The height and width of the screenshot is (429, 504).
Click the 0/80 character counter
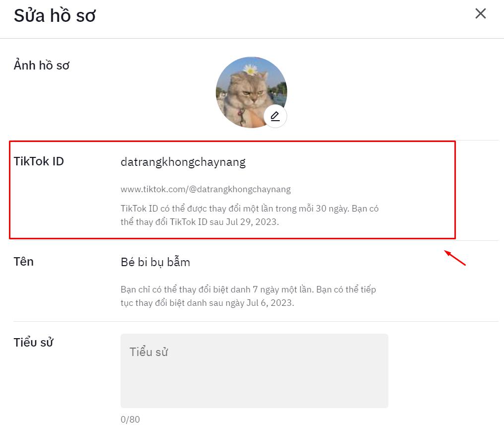(130, 420)
